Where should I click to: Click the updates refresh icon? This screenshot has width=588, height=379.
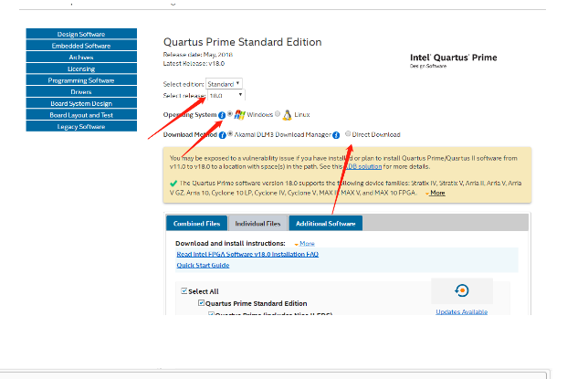pos(462,290)
